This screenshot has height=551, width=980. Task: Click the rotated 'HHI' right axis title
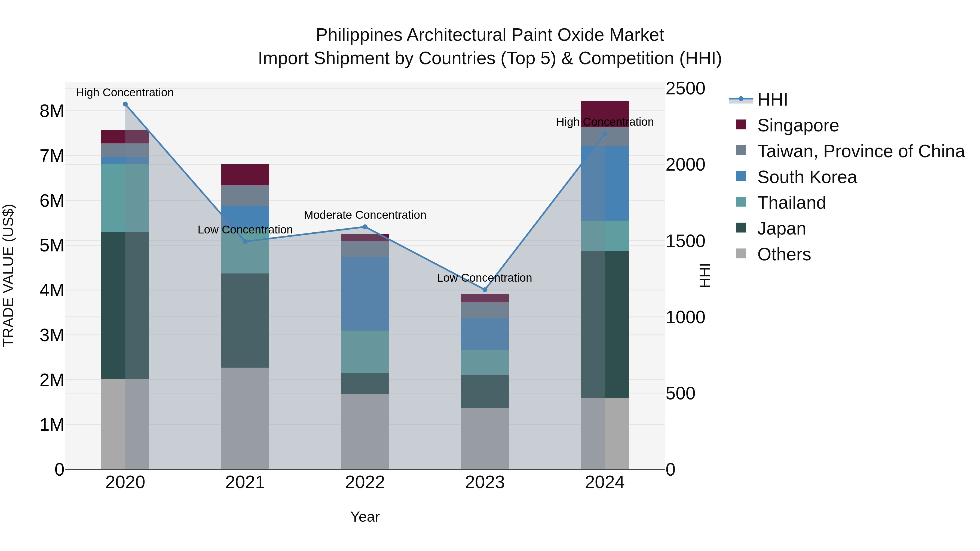click(705, 275)
